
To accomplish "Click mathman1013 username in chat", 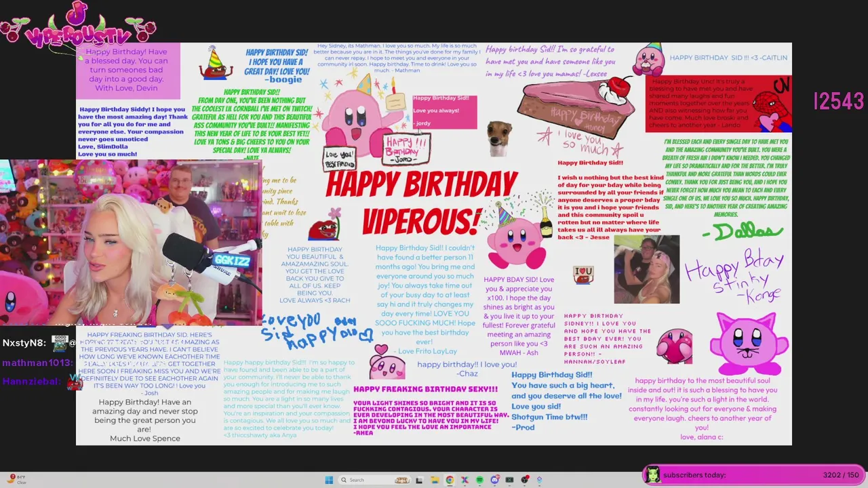I will (37, 363).
